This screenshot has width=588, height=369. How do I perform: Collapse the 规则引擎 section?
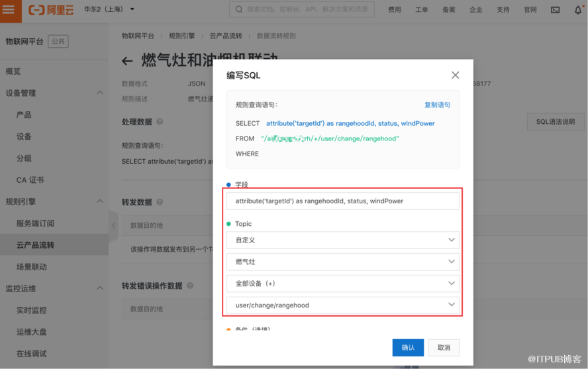(x=100, y=202)
